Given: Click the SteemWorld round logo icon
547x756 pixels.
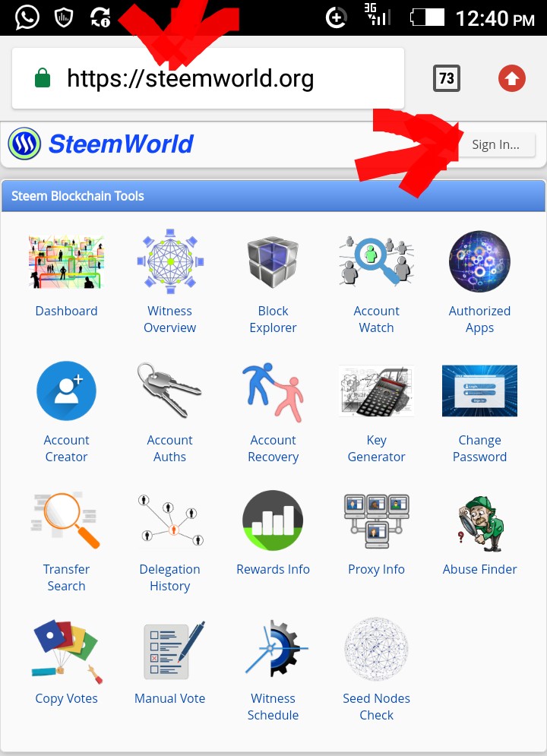Looking at the screenshot, I should (x=24, y=144).
